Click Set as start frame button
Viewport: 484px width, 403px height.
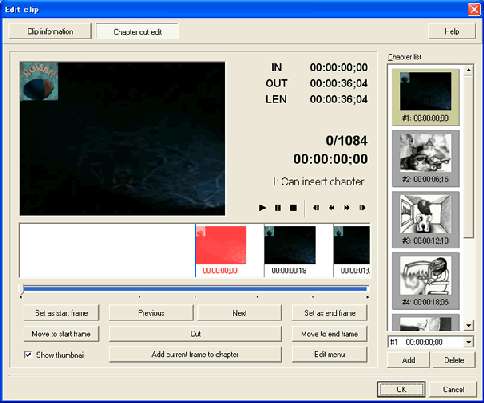[62, 313]
